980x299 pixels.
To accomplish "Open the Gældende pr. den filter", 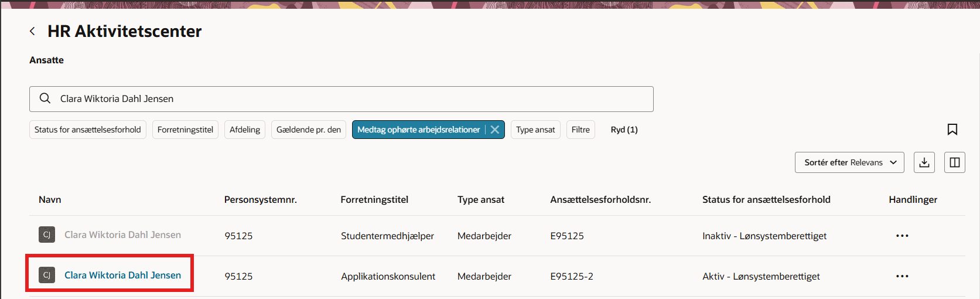I will (309, 130).
